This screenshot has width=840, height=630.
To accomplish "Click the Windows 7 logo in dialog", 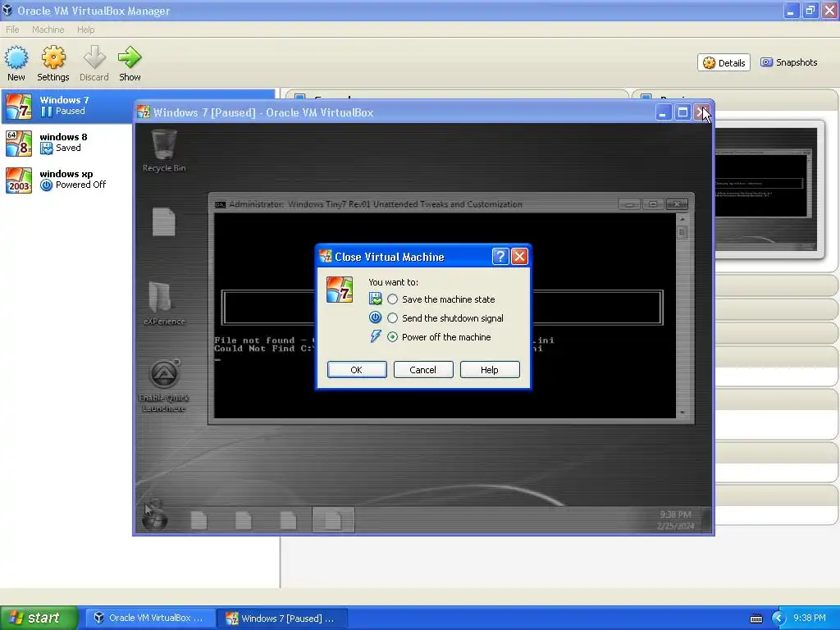I will pyautogui.click(x=340, y=290).
